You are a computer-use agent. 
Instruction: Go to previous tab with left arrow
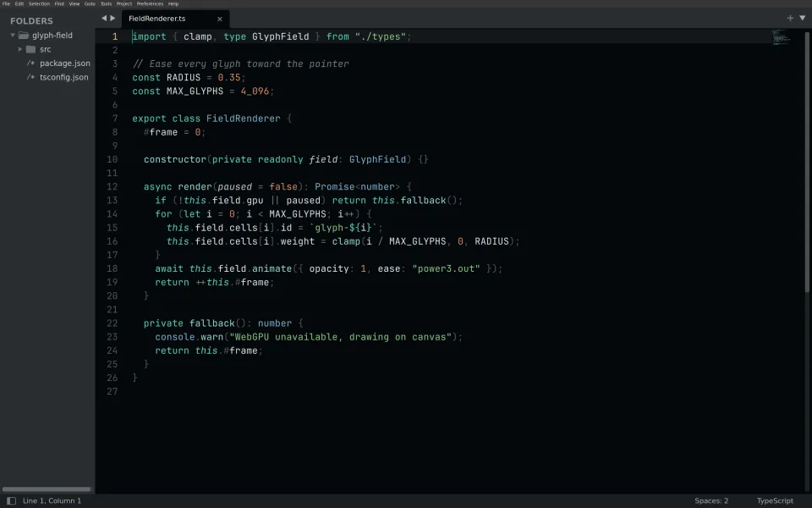104,18
